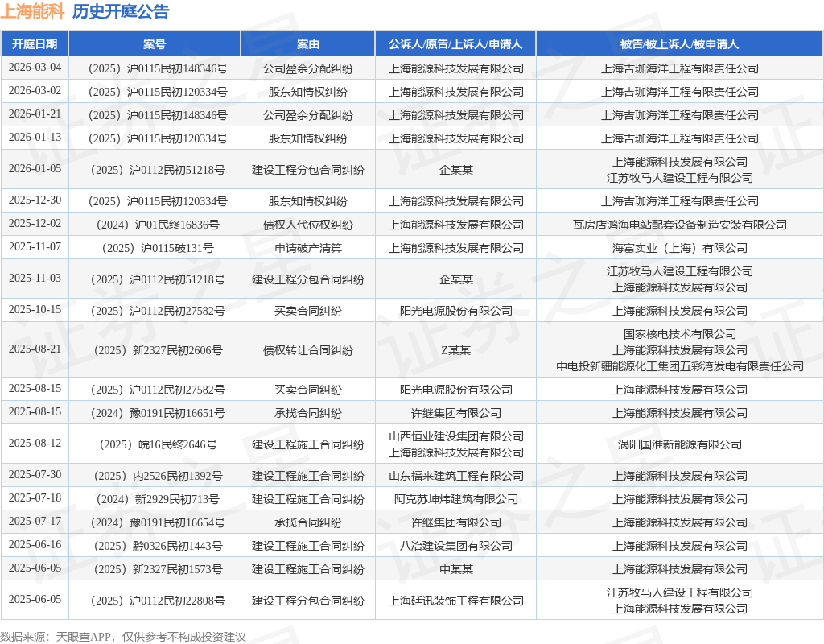Click case number (2024)新2929民初713号
This screenshot has height=644, width=824.
click(x=157, y=499)
